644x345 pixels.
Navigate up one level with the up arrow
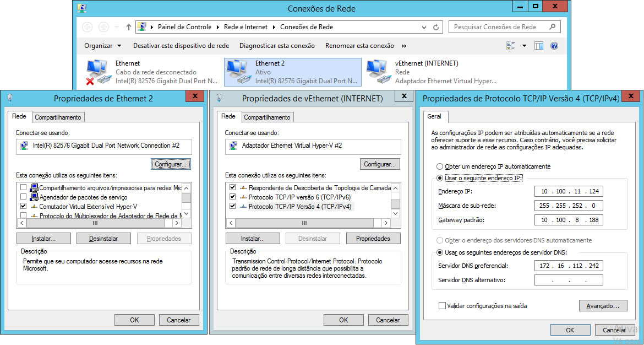[129, 26]
